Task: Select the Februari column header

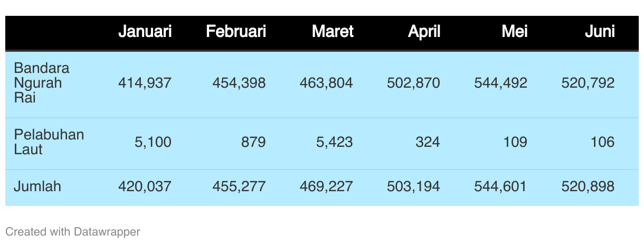Action: coord(236,32)
